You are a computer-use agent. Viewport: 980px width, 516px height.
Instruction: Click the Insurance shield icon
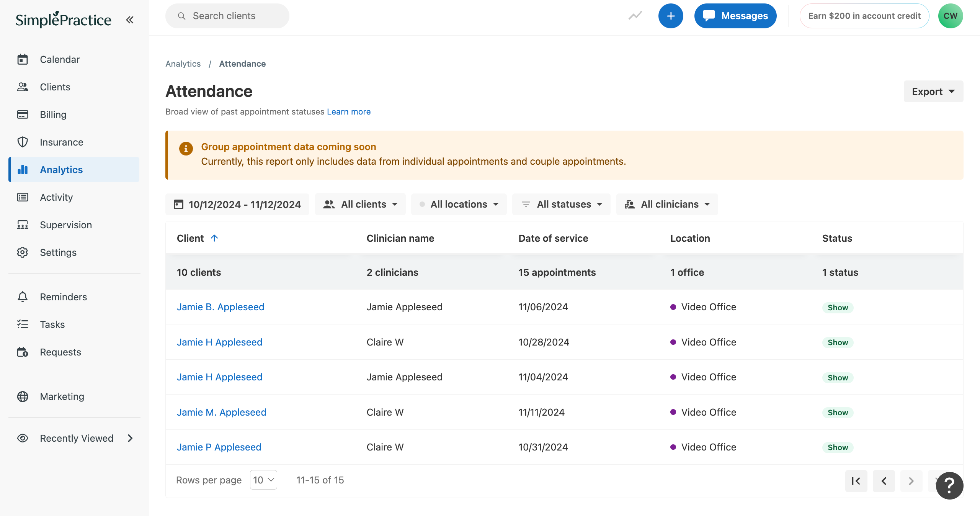pos(23,142)
